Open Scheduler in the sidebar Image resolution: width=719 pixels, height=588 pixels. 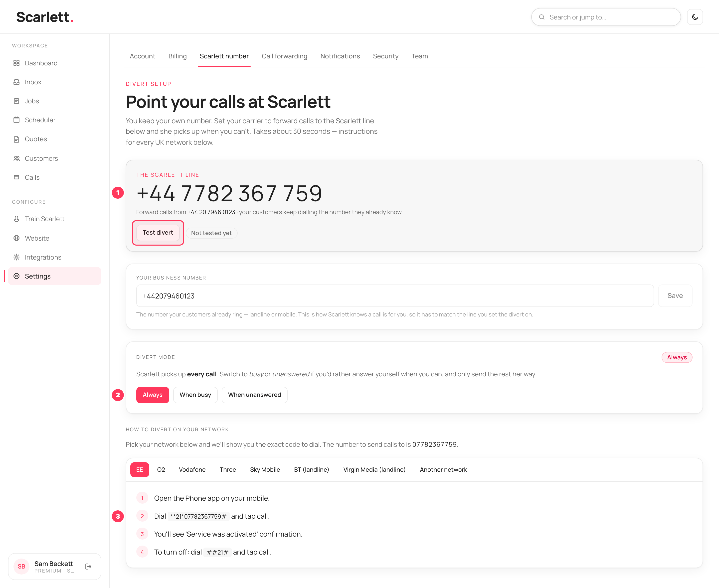pyautogui.click(x=55, y=120)
